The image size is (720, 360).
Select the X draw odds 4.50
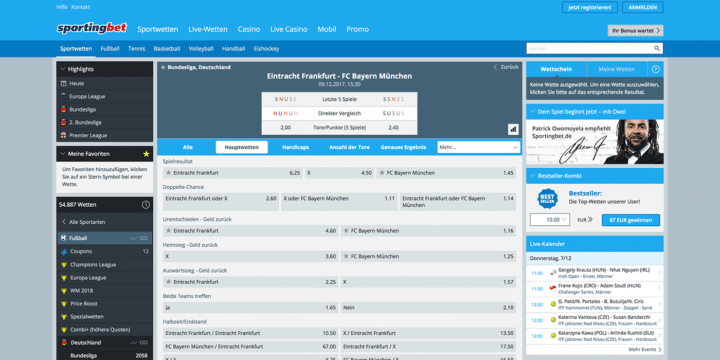click(x=339, y=173)
